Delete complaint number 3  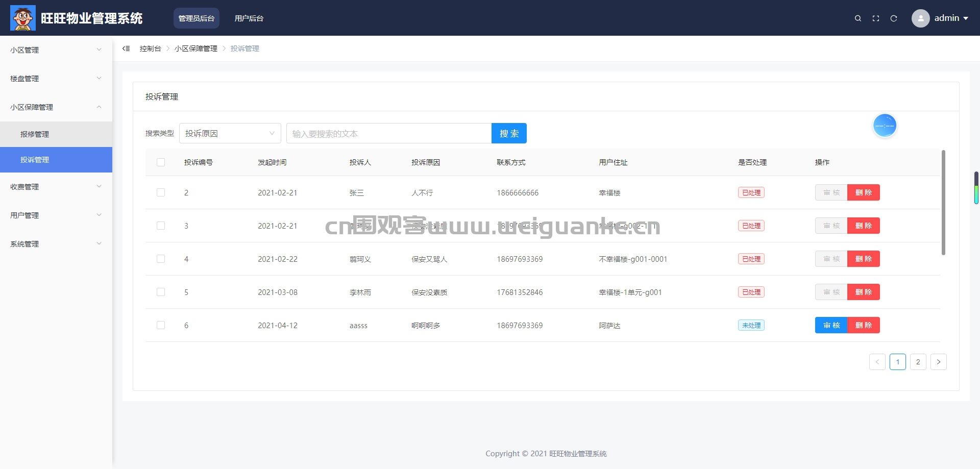(x=864, y=226)
